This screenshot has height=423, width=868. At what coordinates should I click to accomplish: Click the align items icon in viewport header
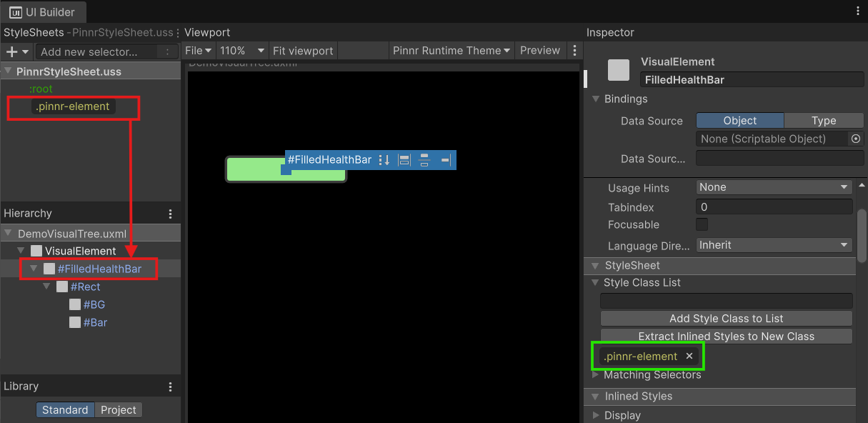(404, 160)
